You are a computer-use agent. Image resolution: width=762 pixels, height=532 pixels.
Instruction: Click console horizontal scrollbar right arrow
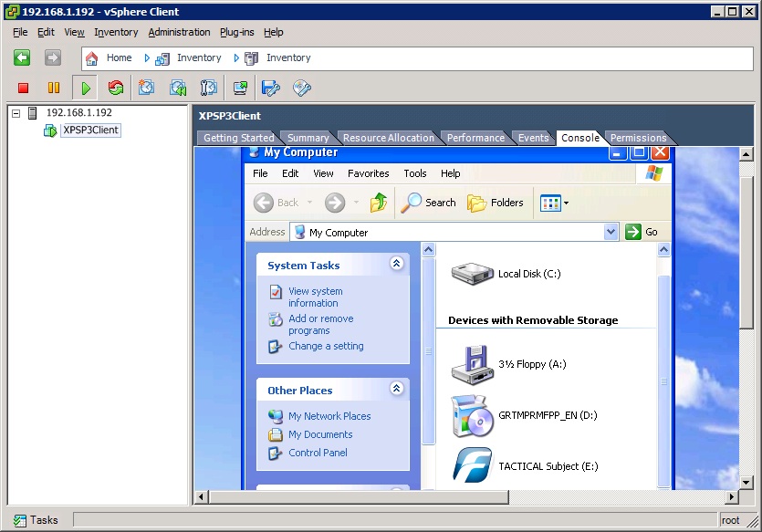click(x=731, y=497)
